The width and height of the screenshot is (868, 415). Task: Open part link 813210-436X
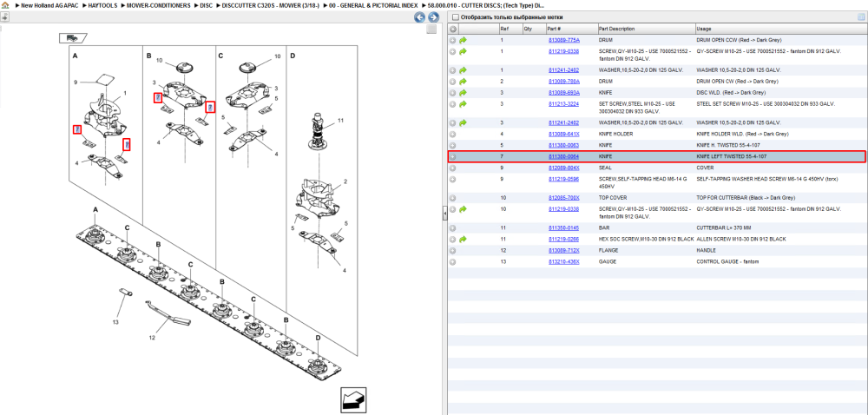coord(563,261)
